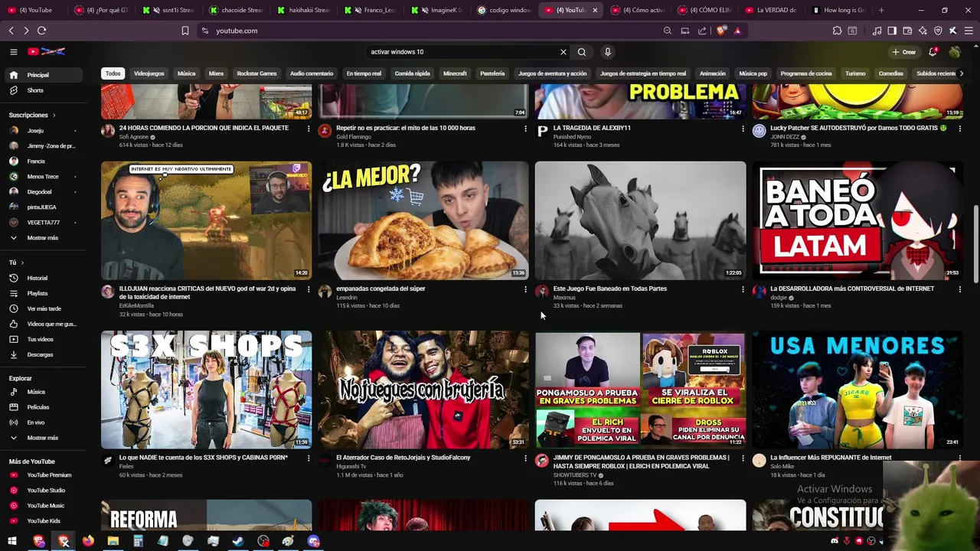The image size is (980, 551).
Task: Open more options for 'empanadas congelada' video
Action: [x=525, y=289]
